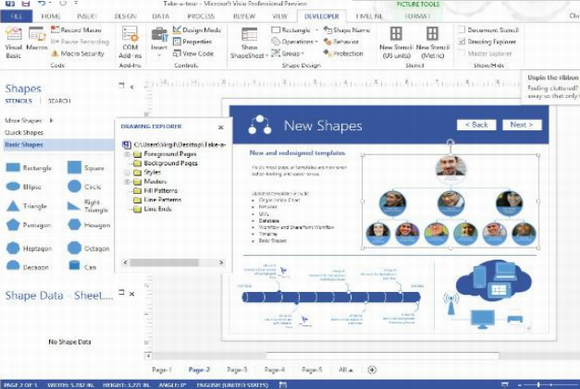This screenshot has height=389, width=580.
Task: Uncheck the Drawing Explorer checkbox
Action: pos(461,41)
